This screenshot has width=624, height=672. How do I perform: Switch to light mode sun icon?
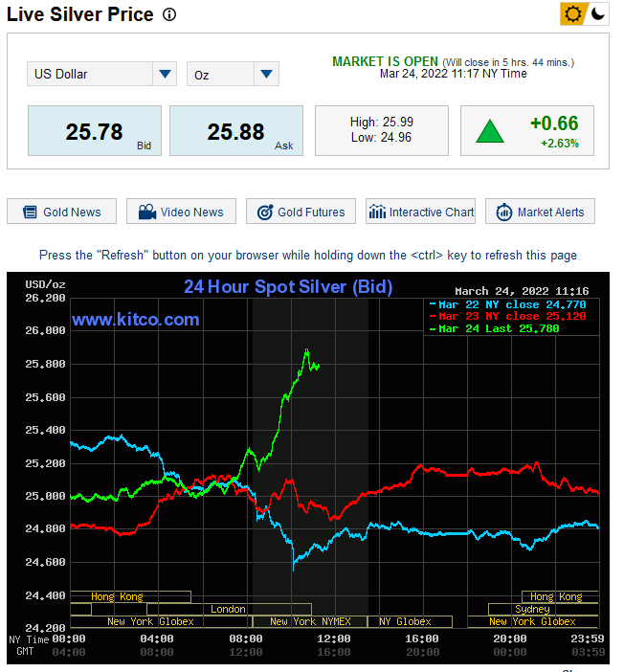(572, 14)
